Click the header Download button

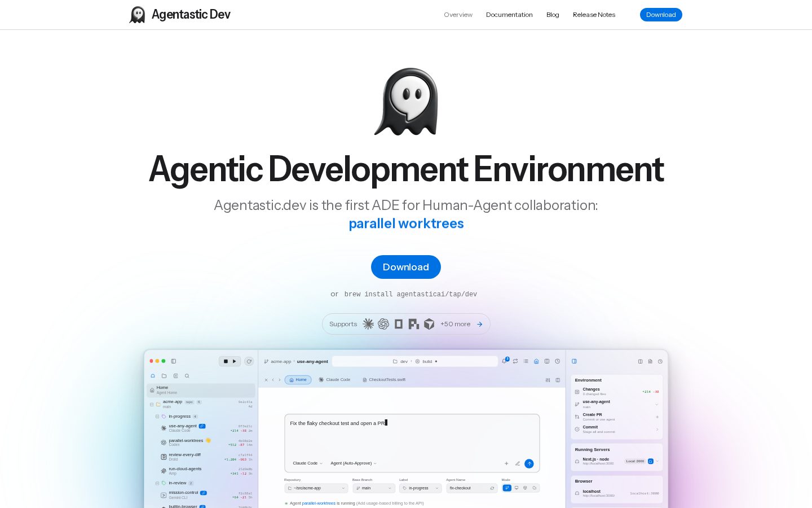661,15
